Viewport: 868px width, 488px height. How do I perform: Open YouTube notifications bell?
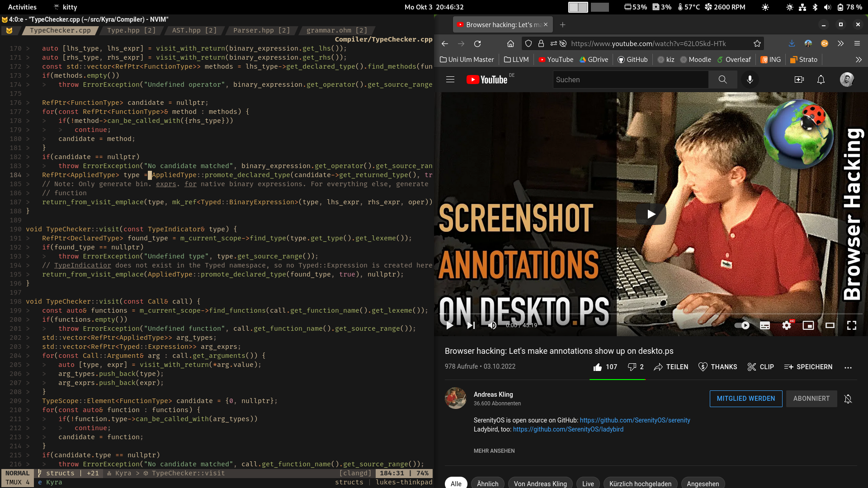pyautogui.click(x=821, y=80)
